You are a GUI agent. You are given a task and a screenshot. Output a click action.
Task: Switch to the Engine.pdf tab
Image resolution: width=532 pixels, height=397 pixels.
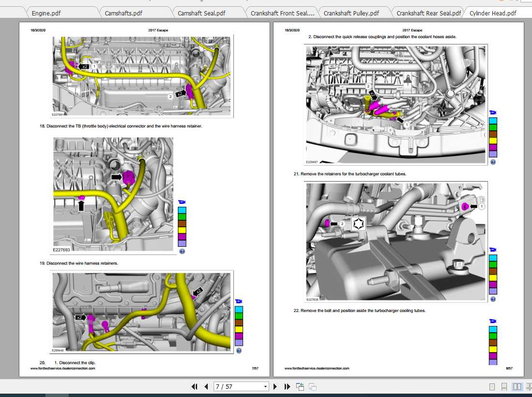tap(46, 13)
